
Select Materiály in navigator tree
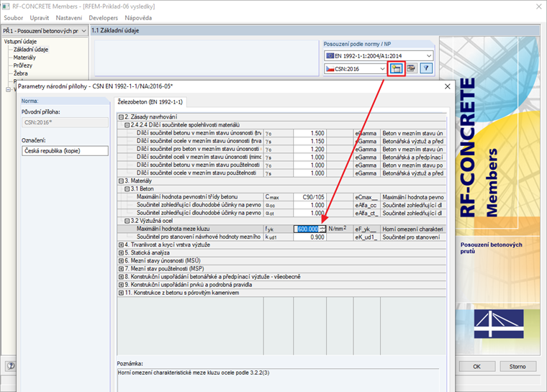click(24, 58)
